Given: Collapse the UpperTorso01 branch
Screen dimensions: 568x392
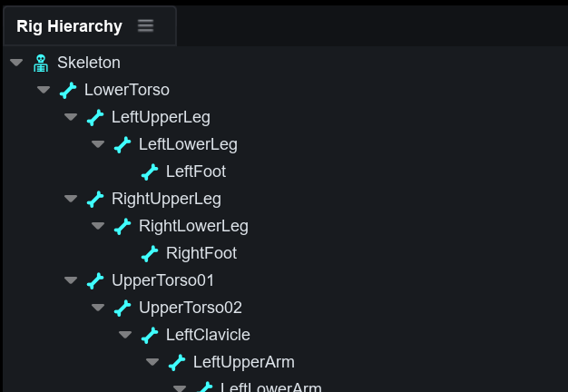Looking at the screenshot, I should coord(71,280).
